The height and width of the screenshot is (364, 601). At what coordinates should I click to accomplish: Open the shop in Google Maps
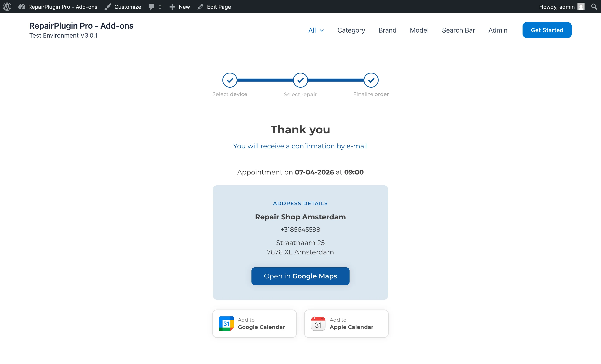tap(300, 276)
